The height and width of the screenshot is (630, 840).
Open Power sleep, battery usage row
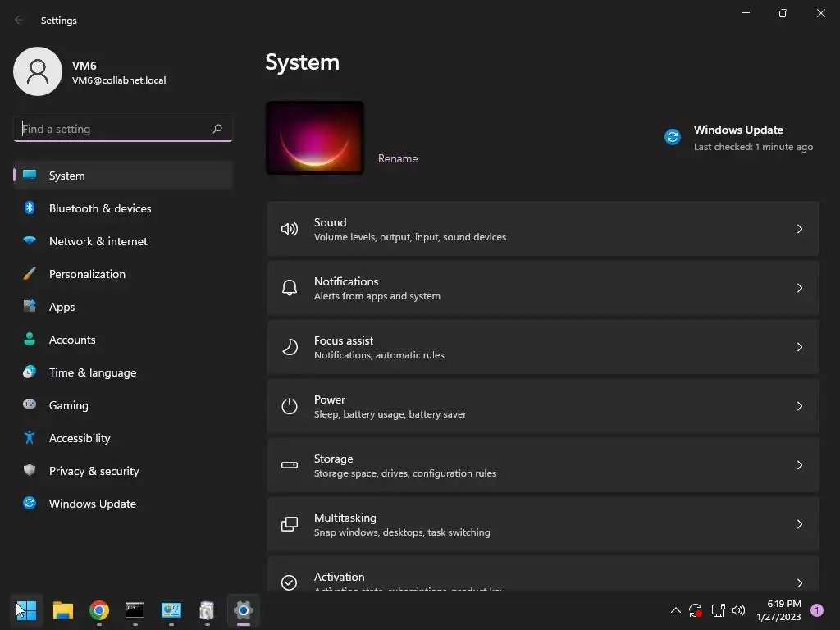point(543,406)
